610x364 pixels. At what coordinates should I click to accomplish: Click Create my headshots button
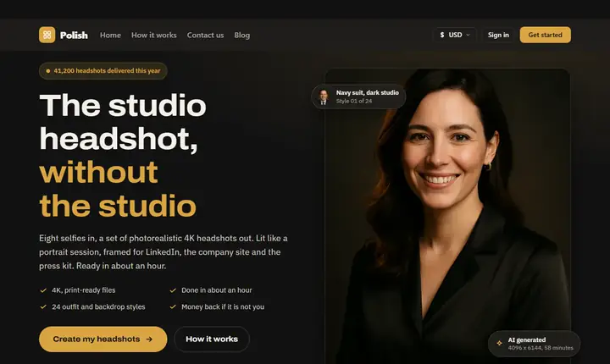click(x=103, y=339)
